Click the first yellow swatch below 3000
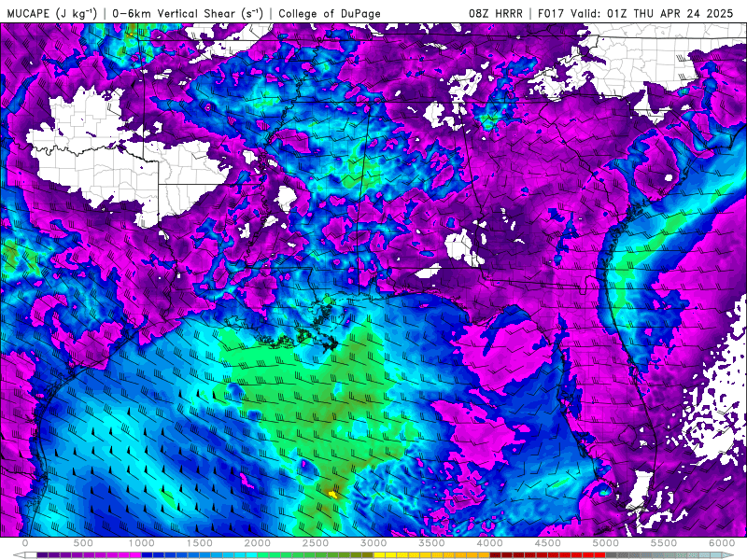Screen dimensions: 747x560 (x=380, y=554)
